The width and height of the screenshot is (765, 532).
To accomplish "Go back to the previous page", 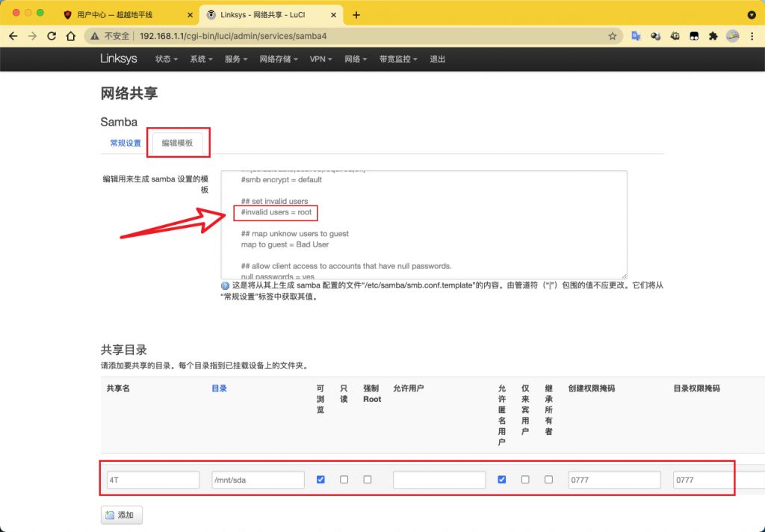I will (13, 36).
